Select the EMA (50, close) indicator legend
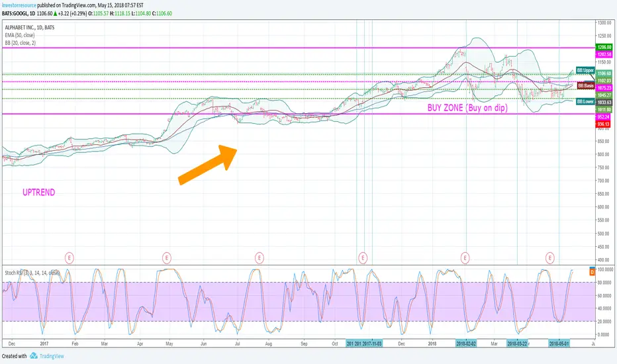Viewport: 617px width, 364px height. [x=20, y=35]
